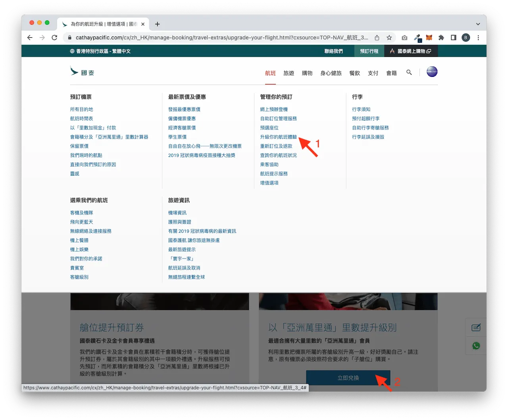Screen dimensions: 508x420
Task: Open 發掘最優惠票價 link
Action: (184, 109)
